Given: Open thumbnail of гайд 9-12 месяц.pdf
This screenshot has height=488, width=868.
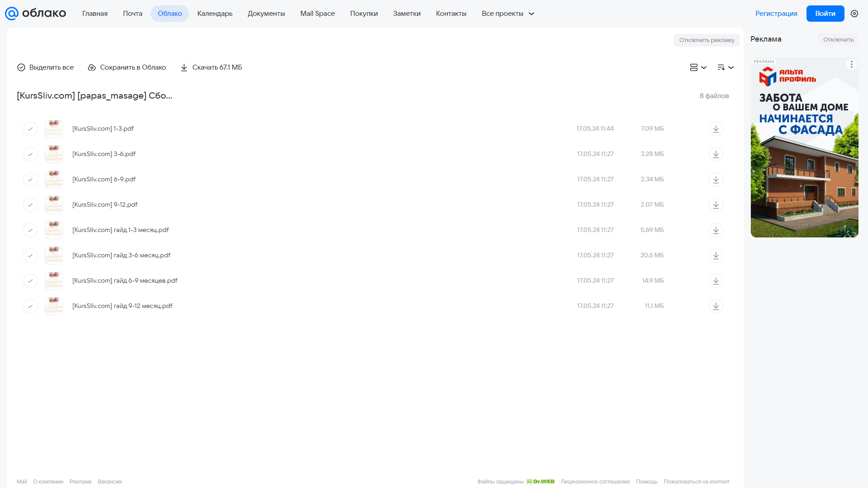Looking at the screenshot, I should tap(54, 306).
